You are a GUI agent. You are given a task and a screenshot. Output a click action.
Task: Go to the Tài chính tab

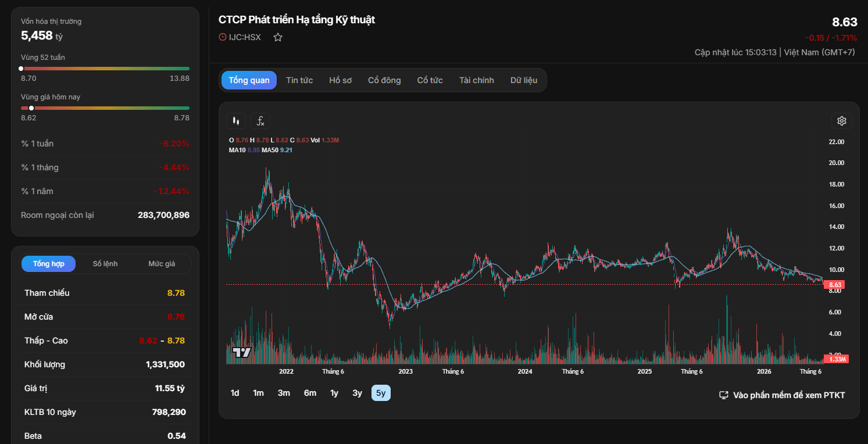[x=476, y=80]
